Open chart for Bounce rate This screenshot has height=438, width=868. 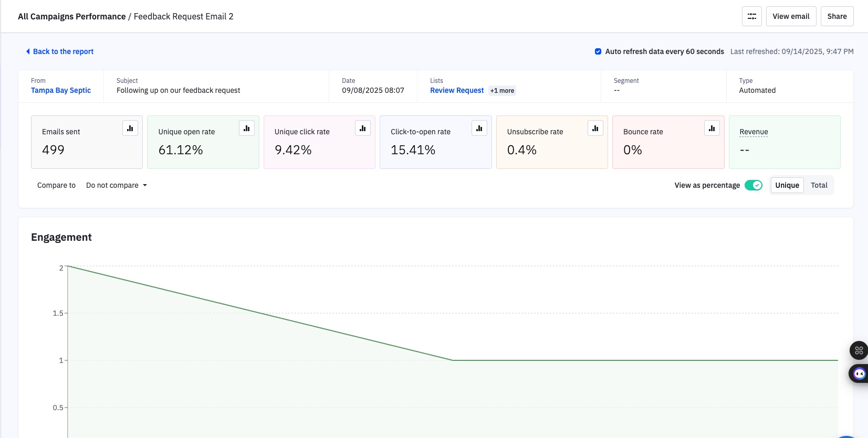point(712,128)
